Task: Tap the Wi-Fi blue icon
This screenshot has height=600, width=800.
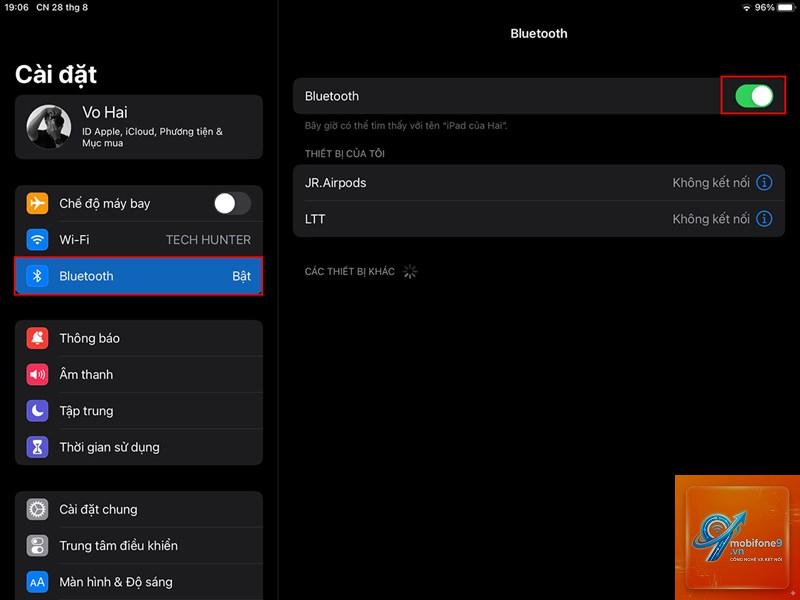Action: [37, 239]
